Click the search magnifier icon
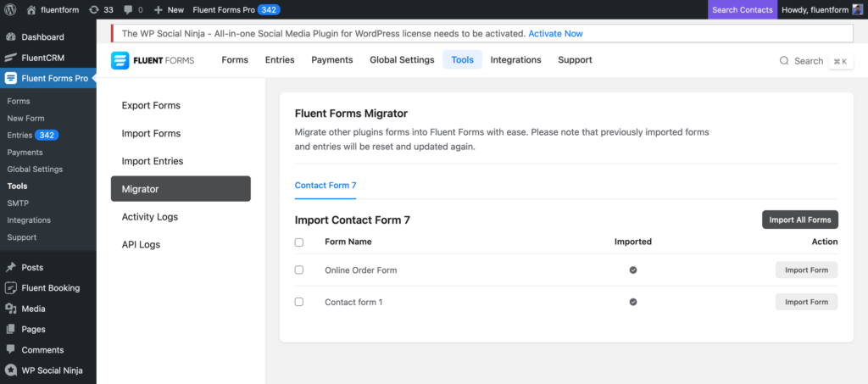Image resolution: width=868 pixels, height=384 pixels. (784, 61)
